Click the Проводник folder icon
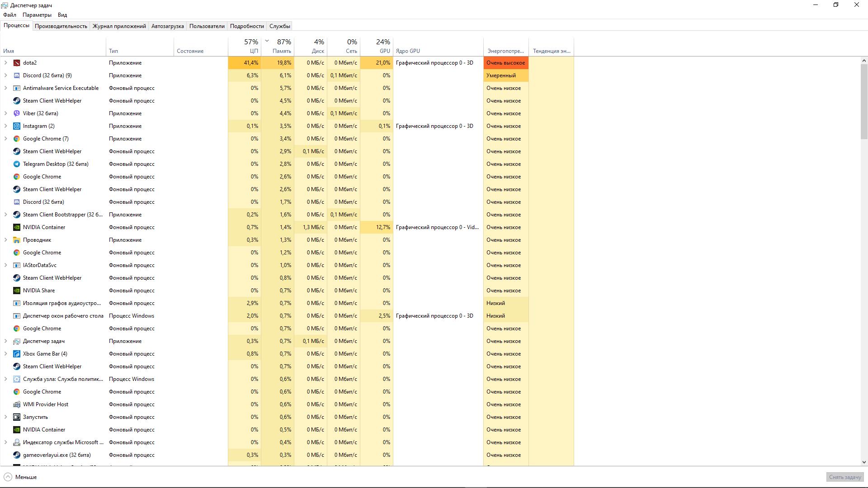Screen dimensions: 868x488 tap(17, 240)
